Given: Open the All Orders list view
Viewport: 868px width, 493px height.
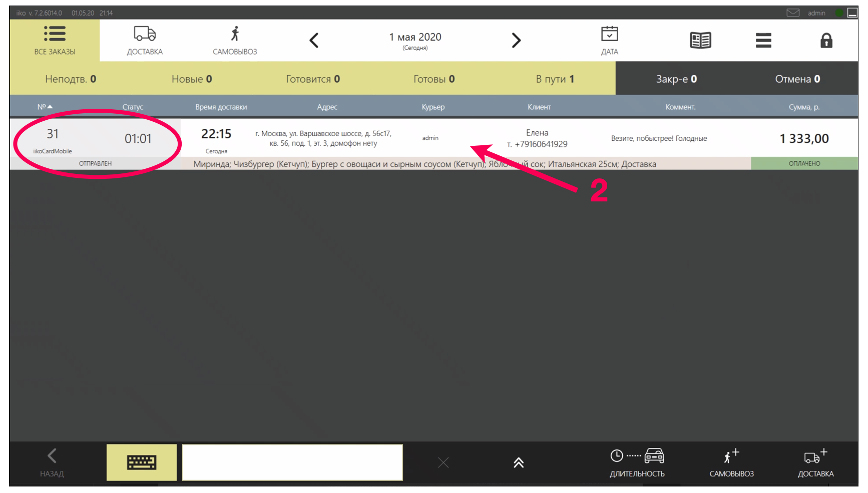Looking at the screenshot, I should click(55, 41).
